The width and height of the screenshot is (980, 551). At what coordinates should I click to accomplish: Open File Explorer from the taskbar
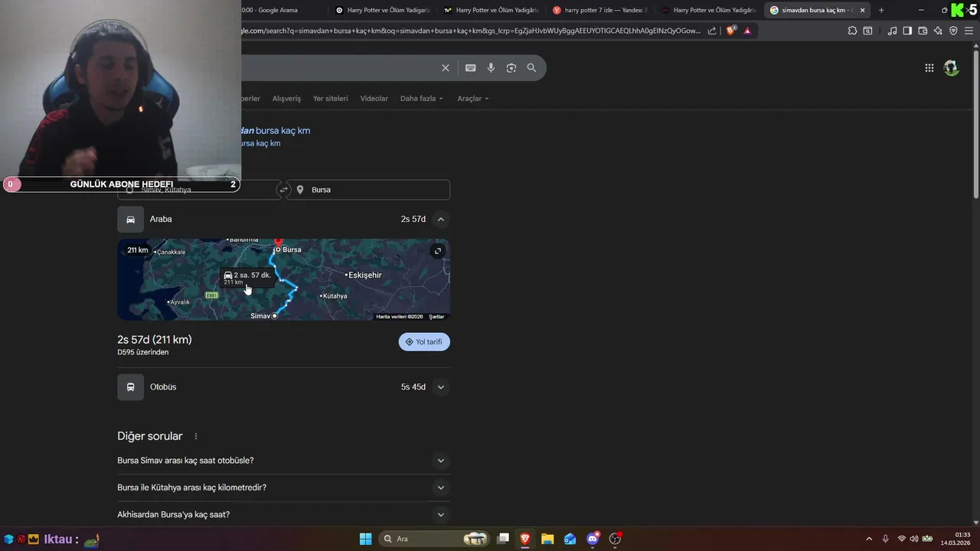[x=547, y=539]
